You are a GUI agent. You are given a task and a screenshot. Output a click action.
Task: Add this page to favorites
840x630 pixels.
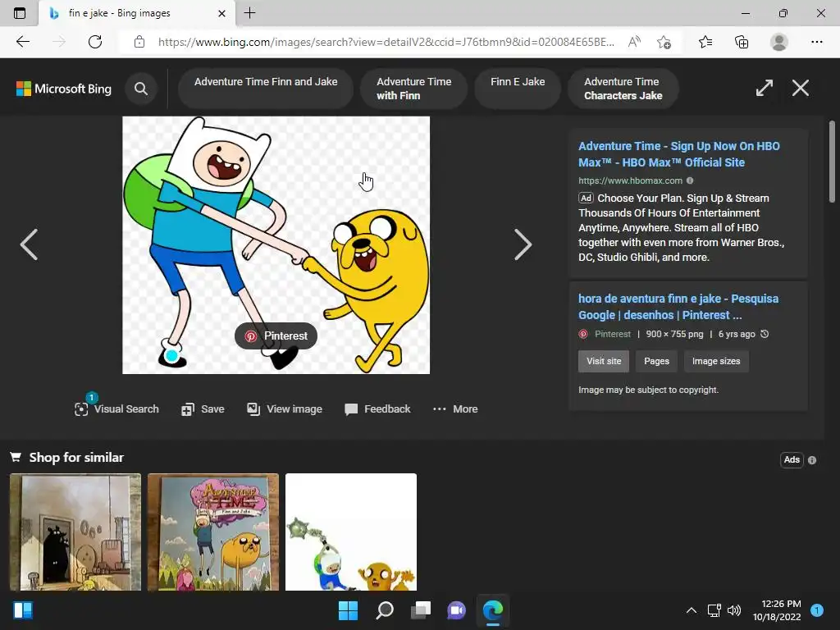[664, 42]
